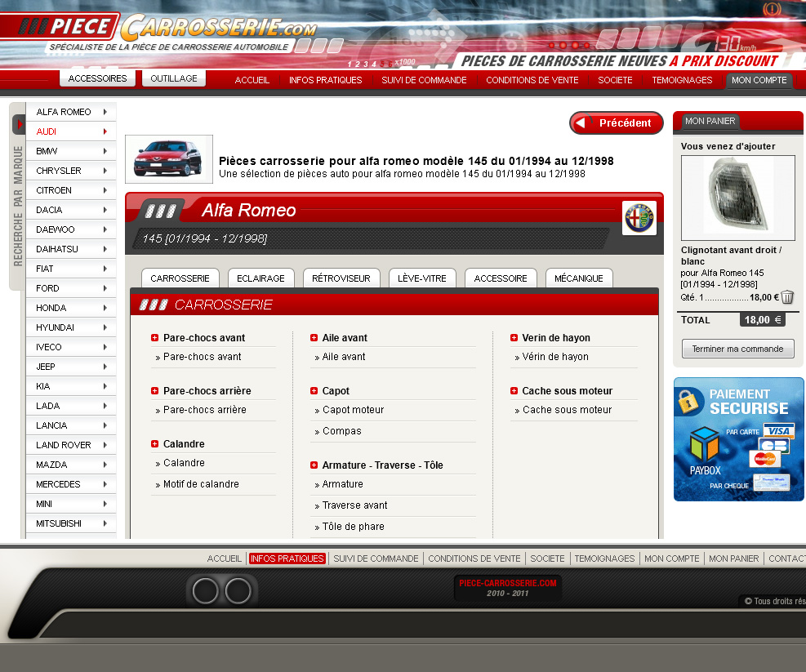The image size is (806, 672).
Task: Toggle the red plus beside Capot
Action: [314, 391]
